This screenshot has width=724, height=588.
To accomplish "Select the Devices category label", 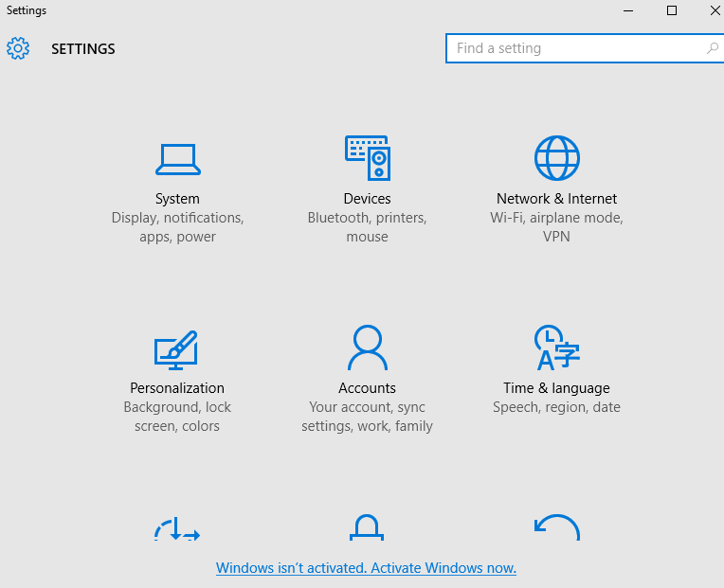I will (x=367, y=199).
